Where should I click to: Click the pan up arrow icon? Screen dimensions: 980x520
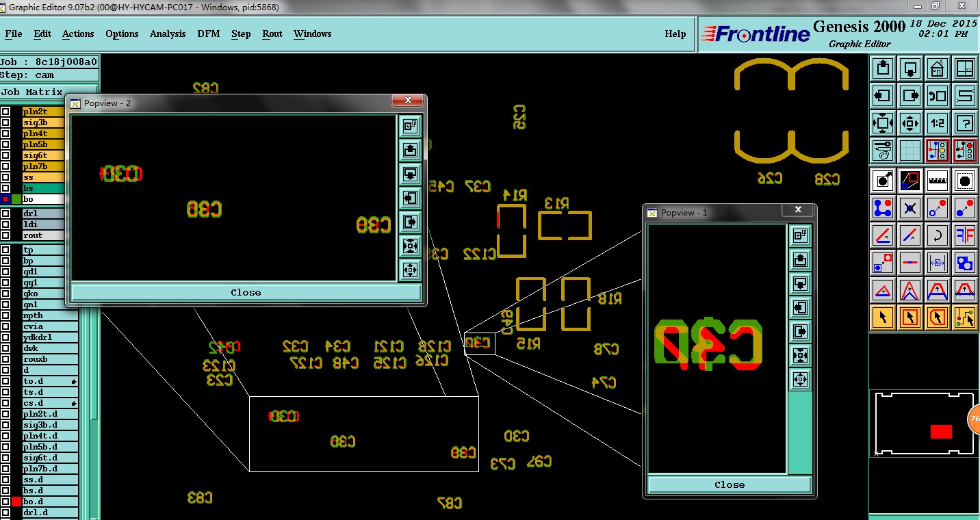click(883, 68)
